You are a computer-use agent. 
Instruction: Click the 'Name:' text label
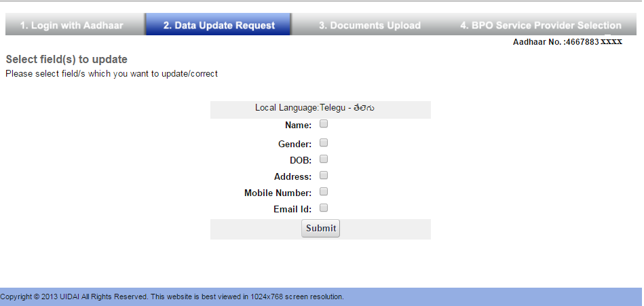298,126
